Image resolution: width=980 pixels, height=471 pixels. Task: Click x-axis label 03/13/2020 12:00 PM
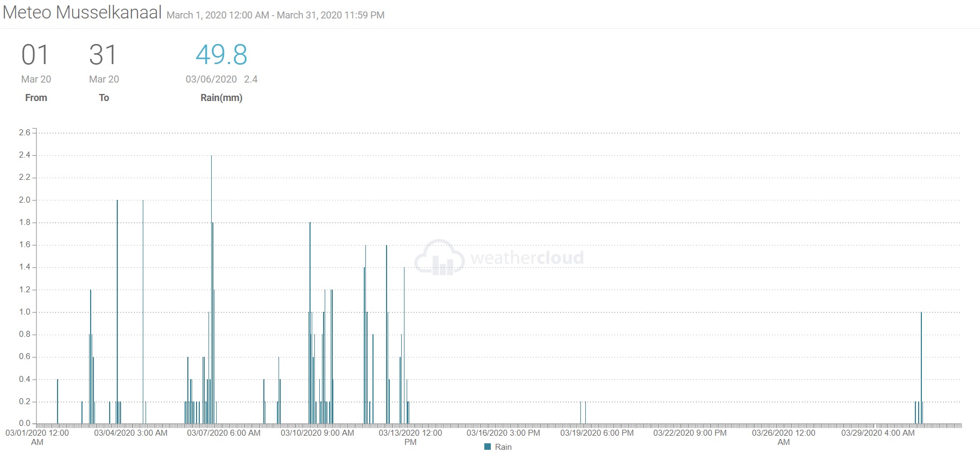[410, 437]
